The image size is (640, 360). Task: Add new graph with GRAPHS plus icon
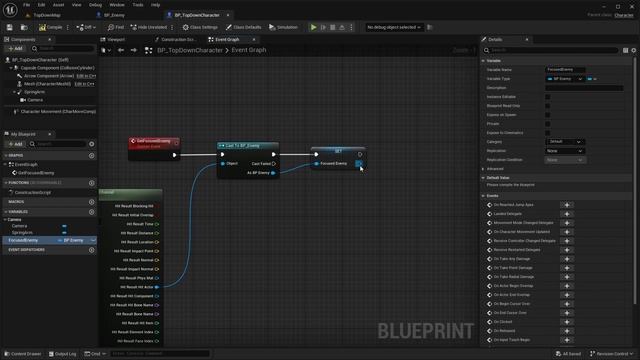coord(91,156)
